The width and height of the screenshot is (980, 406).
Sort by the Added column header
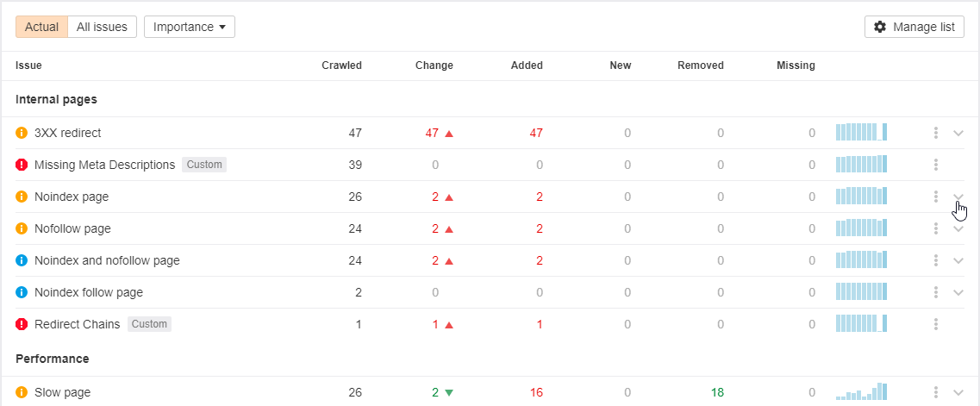527,65
